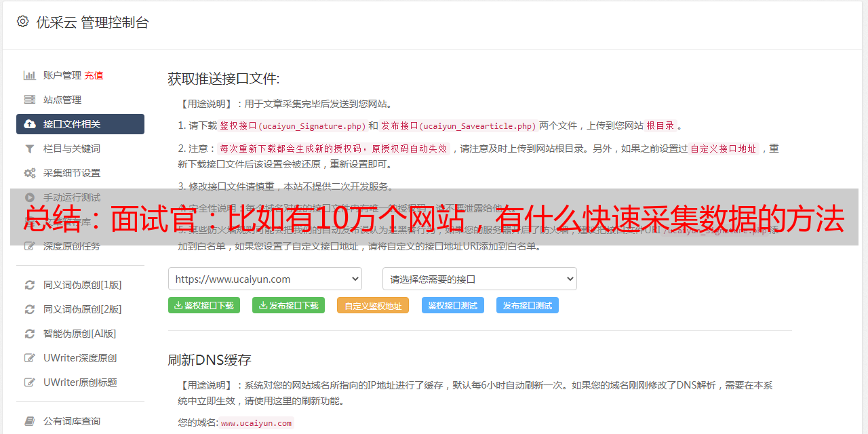Click the green 鉴权接口下载 button
The height and width of the screenshot is (434, 868).
coord(203,305)
